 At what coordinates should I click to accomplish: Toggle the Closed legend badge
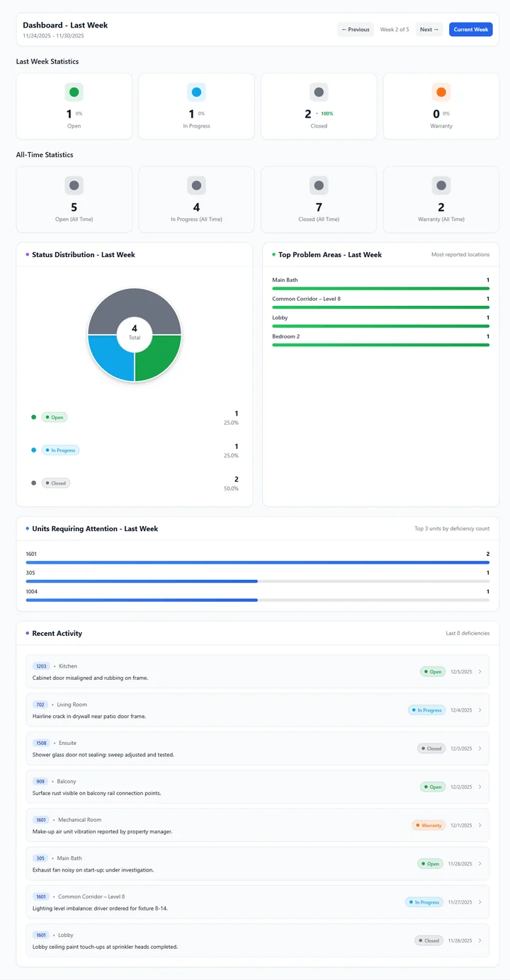pyautogui.click(x=56, y=482)
